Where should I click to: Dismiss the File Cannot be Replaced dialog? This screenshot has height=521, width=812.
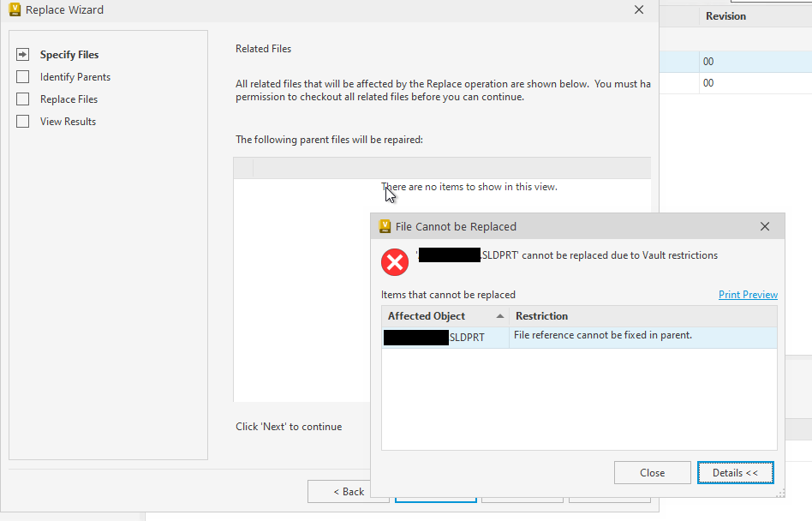pyautogui.click(x=652, y=472)
